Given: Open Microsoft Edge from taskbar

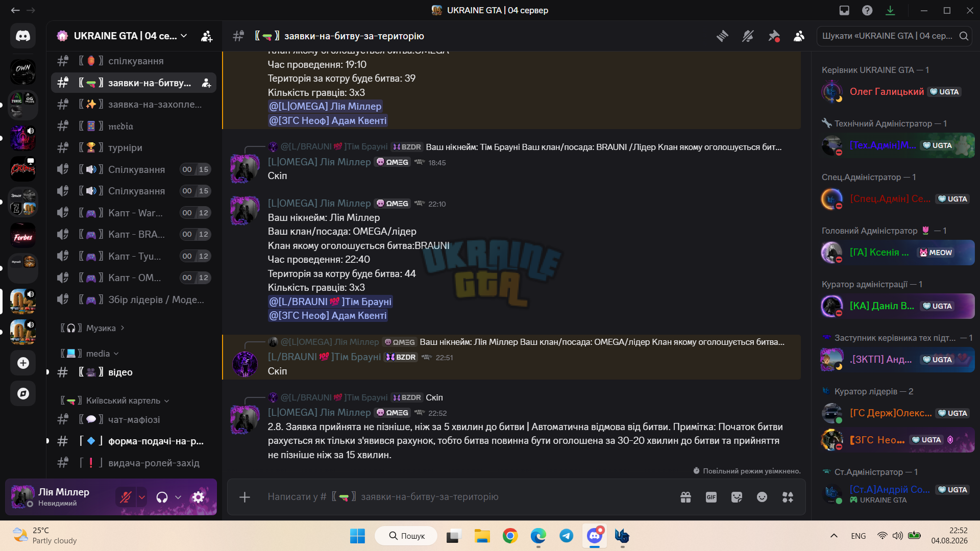Looking at the screenshot, I should (538, 536).
